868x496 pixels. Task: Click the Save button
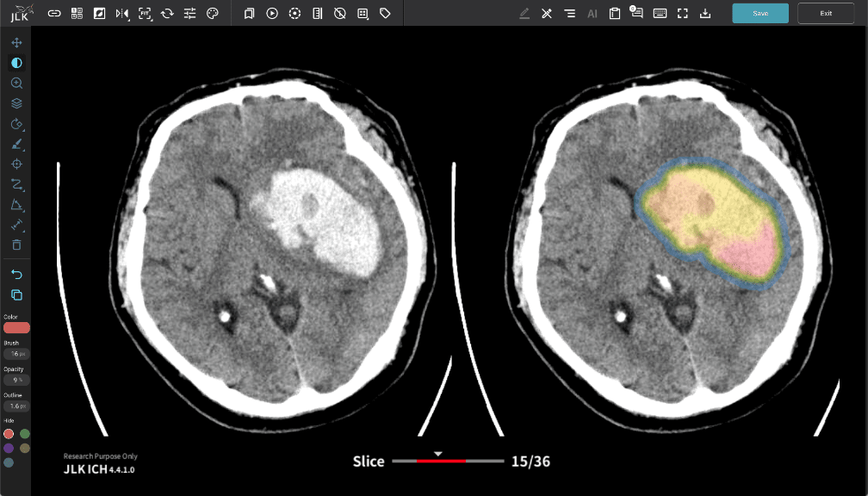point(759,14)
